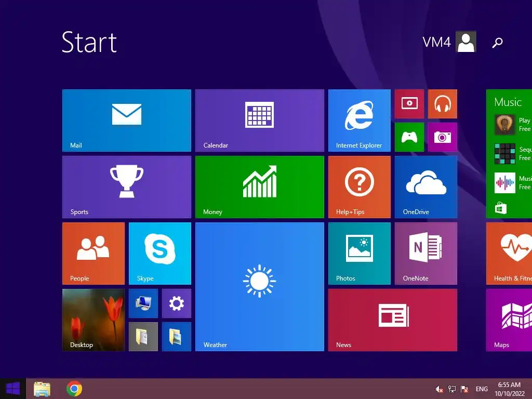Screen dimensions: 532x399
Task: Click the muted volume tray icon
Action: point(440,389)
